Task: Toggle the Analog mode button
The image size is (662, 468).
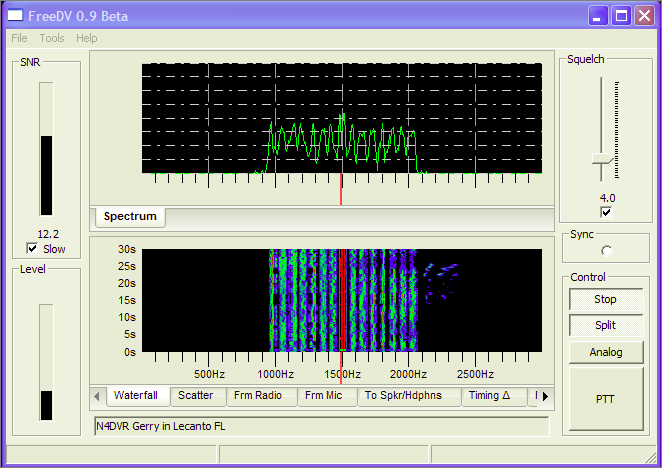Action: point(606,352)
